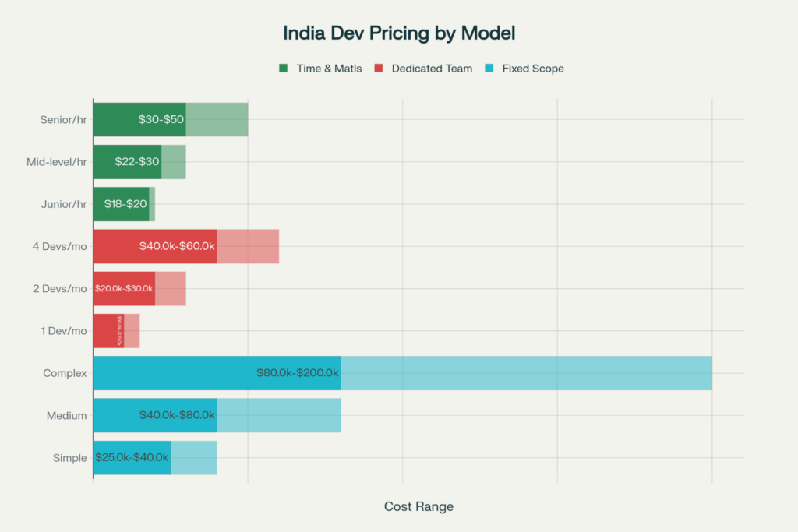Click the light blue Complex bar extension
The width and height of the screenshot is (798, 532).
(x=526, y=373)
